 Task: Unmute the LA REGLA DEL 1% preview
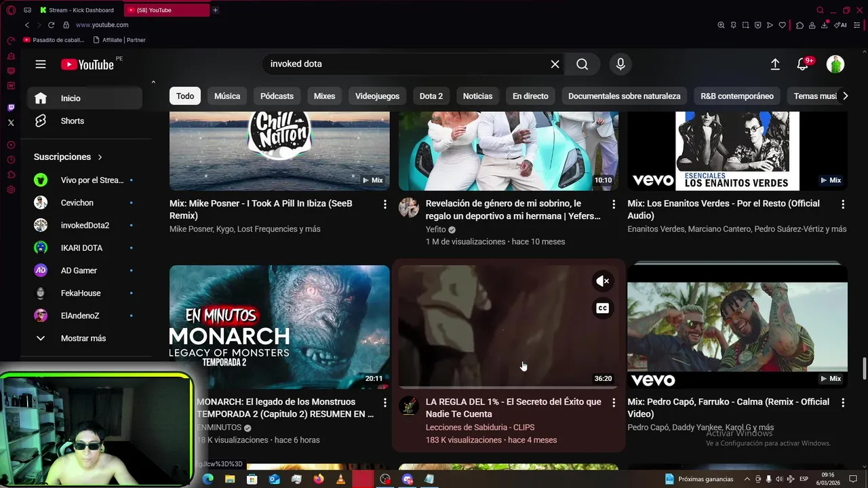(602, 281)
